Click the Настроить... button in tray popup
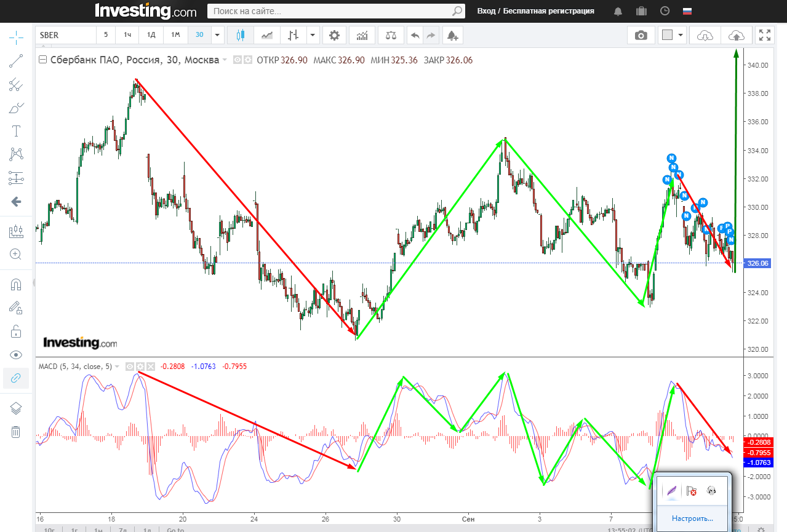The height and width of the screenshot is (532, 787). (692, 518)
